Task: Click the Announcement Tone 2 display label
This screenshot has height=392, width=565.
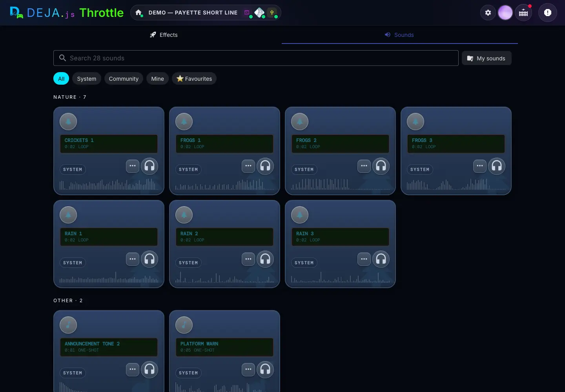Action: (109, 347)
